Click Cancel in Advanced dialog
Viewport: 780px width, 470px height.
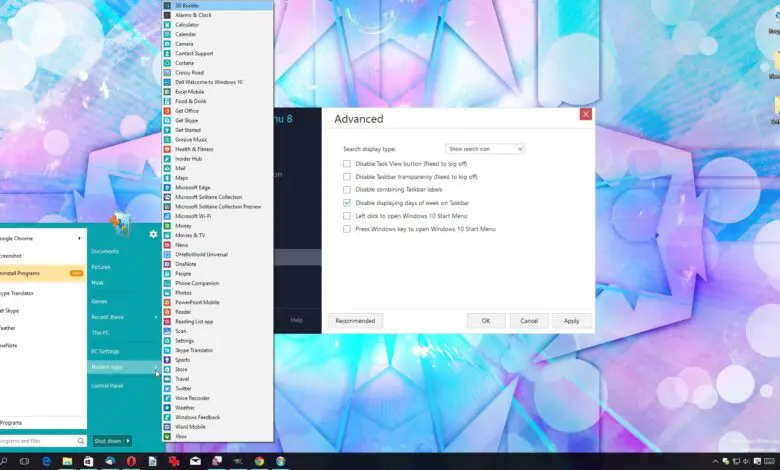529,321
